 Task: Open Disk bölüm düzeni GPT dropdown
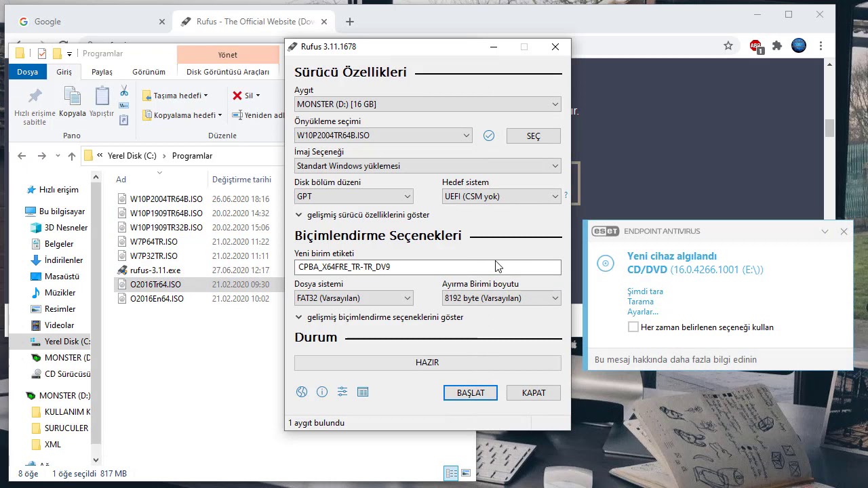[354, 197]
